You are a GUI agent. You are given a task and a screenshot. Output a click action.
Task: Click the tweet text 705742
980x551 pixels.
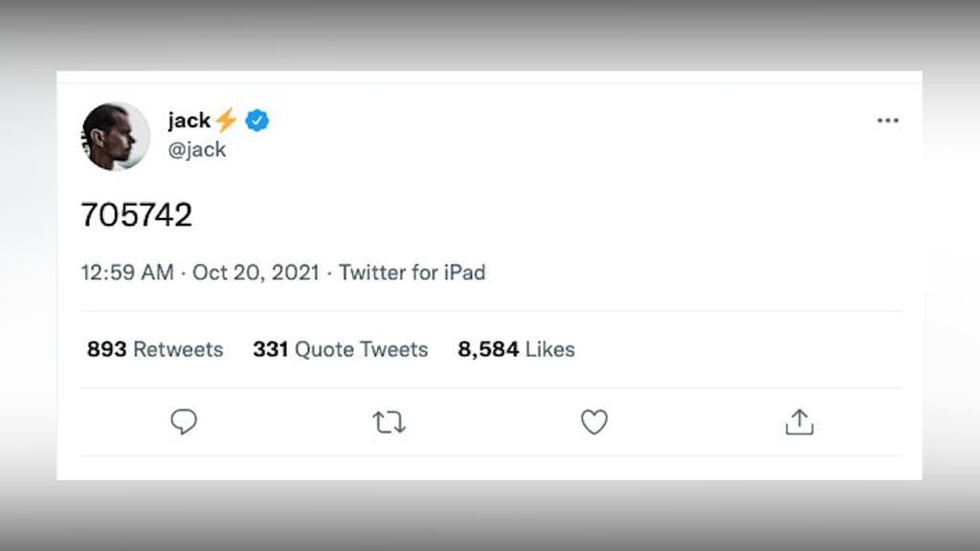[x=137, y=215]
